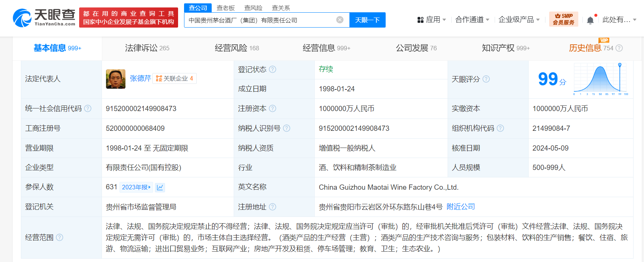Click help icon next to 经营范围

click(59, 237)
